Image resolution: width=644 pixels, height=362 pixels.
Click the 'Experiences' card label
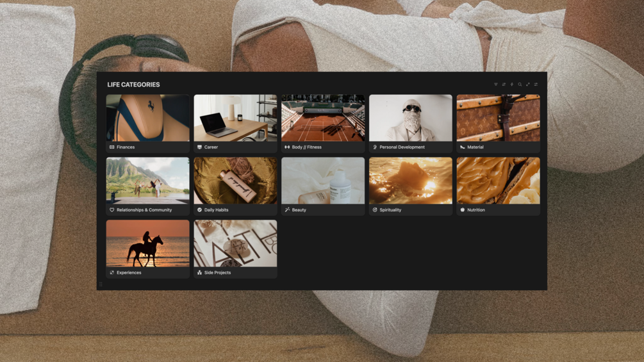(x=129, y=272)
